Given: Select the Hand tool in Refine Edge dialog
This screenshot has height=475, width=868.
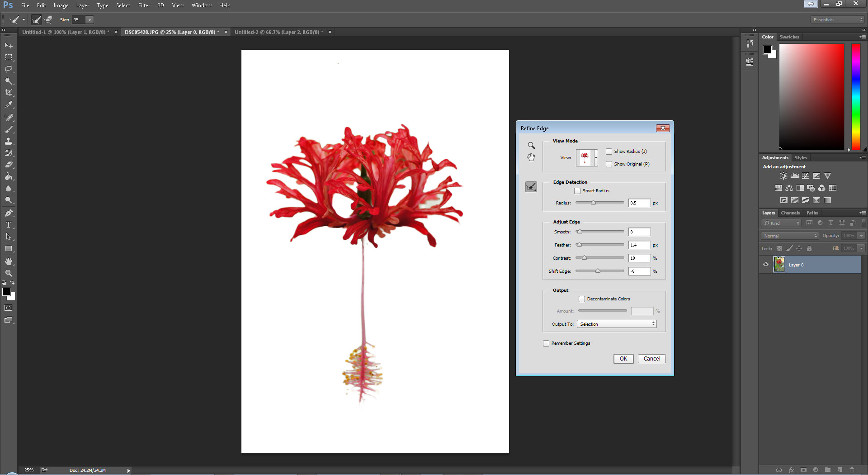Looking at the screenshot, I should 531,157.
